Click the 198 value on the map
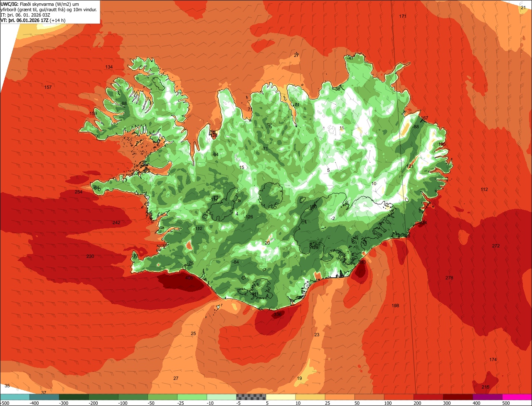Screen dimensions: 532x406 click(395, 306)
